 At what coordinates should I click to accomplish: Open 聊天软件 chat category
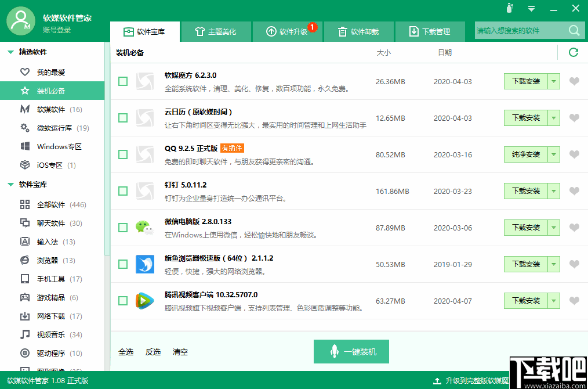point(52,224)
